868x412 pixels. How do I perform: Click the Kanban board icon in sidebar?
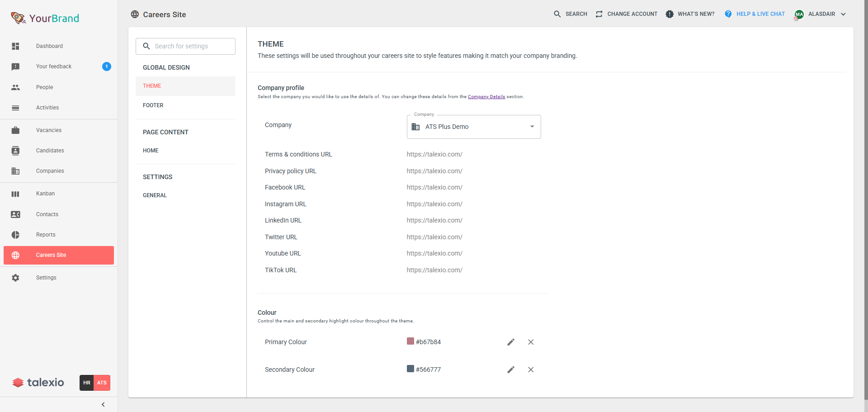click(15, 194)
